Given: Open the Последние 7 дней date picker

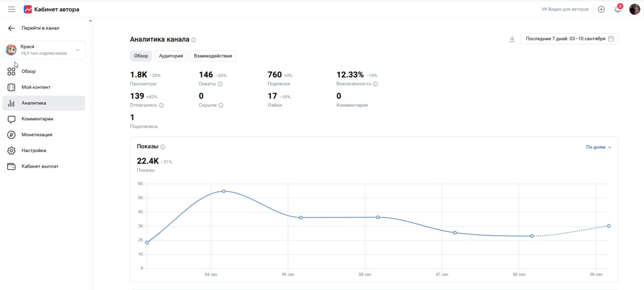Looking at the screenshot, I should [570, 39].
